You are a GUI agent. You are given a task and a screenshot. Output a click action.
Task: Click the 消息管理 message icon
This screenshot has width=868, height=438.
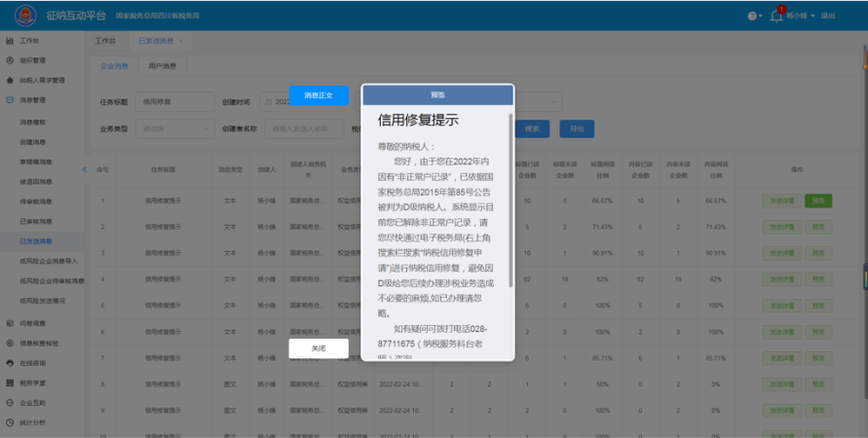tap(10, 100)
